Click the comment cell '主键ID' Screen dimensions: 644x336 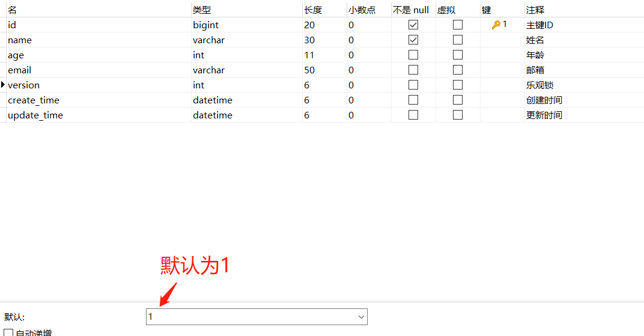(584, 25)
